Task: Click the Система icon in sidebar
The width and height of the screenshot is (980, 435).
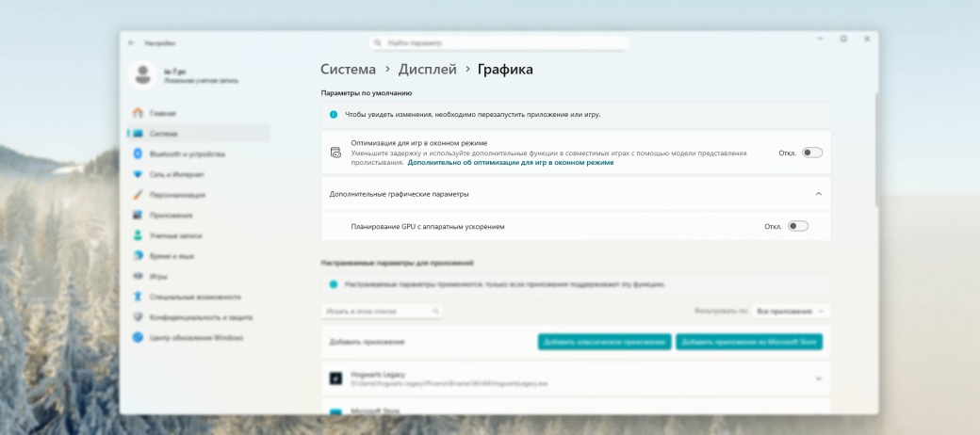Action: tap(139, 134)
